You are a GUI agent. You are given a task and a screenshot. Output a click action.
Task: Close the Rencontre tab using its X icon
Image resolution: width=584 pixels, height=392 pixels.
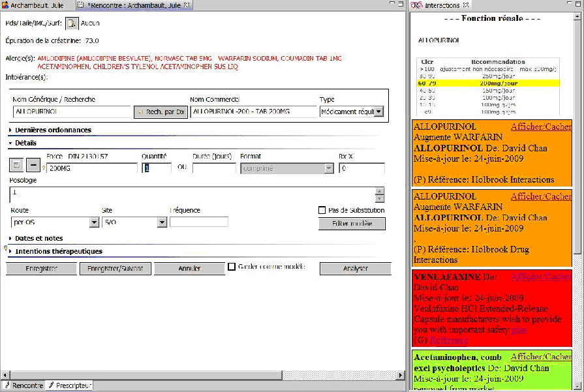tap(187, 5)
